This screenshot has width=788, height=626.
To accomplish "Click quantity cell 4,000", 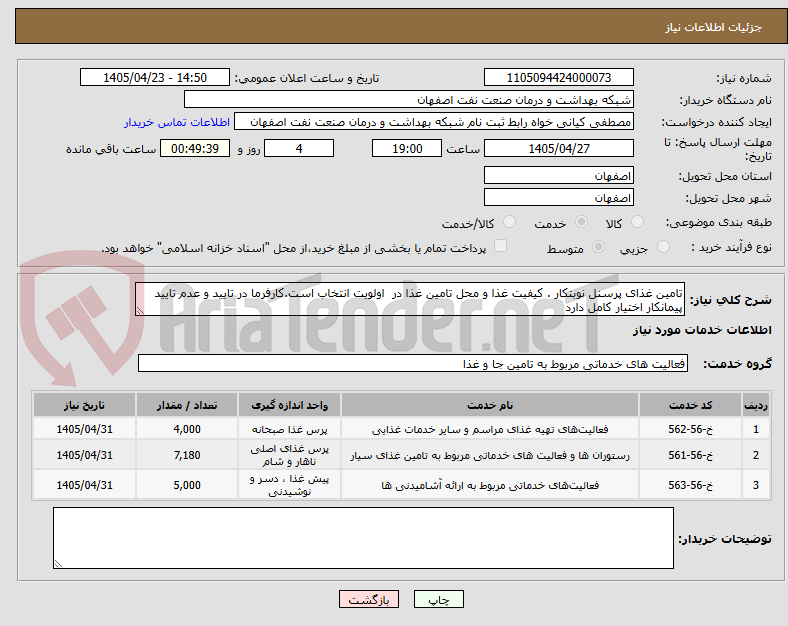I will click(x=187, y=429).
